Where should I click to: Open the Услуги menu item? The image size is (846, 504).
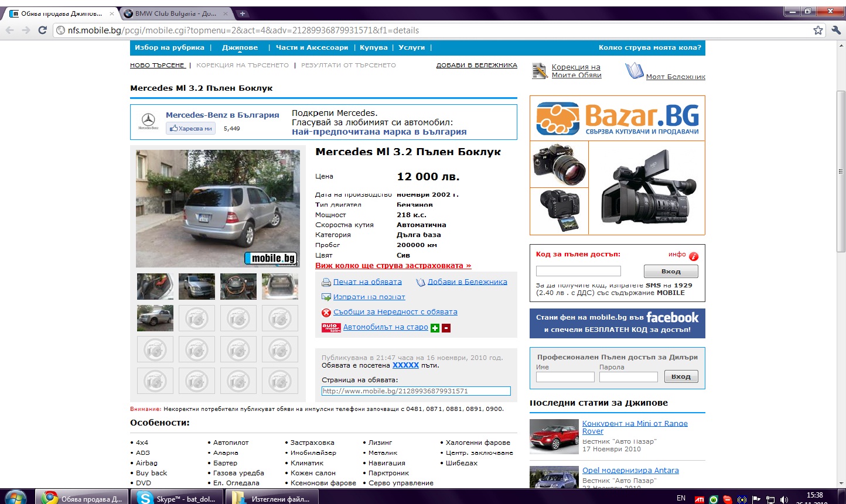pyautogui.click(x=411, y=47)
